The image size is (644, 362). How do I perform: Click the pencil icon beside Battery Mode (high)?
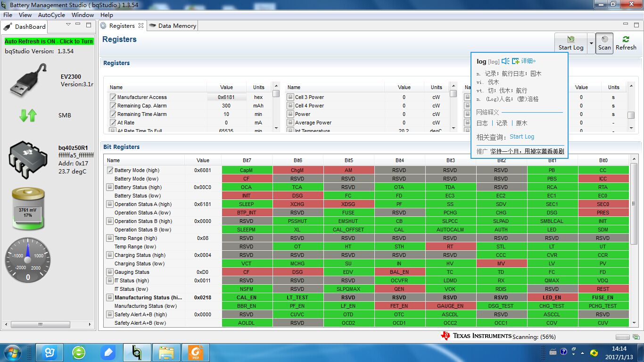pyautogui.click(x=110, y=170)
